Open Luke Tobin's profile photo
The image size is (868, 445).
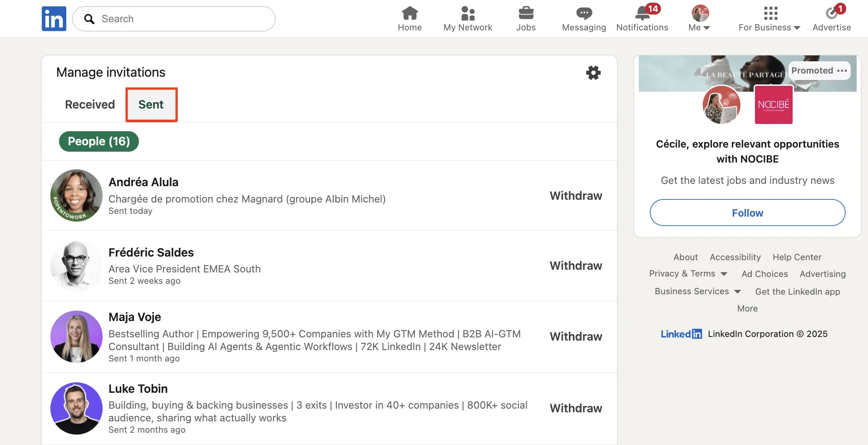pos(76,408)
